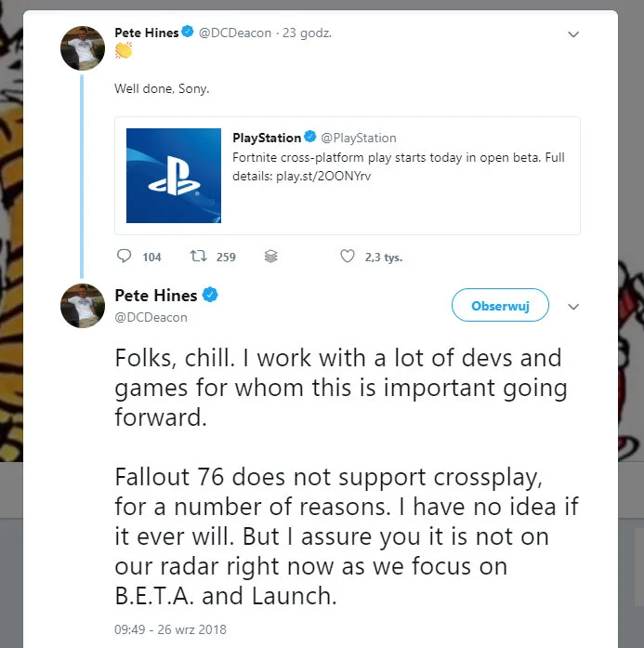Click the PlayStation logo thumbnail
Viewport: 644px width, 648px height.
coord(174,176)
